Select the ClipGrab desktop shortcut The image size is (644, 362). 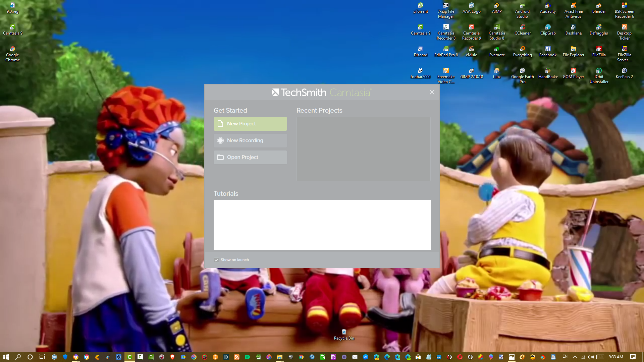pos(548,30)
